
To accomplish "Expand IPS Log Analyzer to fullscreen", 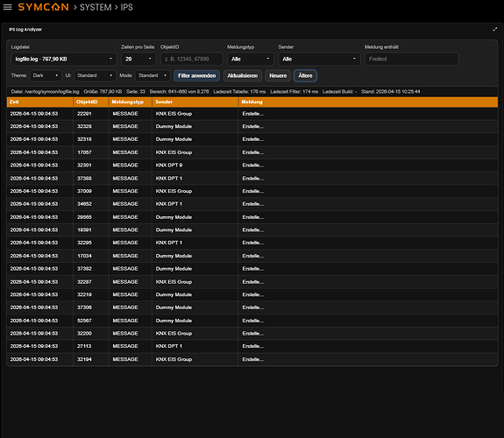I will 494,30.
